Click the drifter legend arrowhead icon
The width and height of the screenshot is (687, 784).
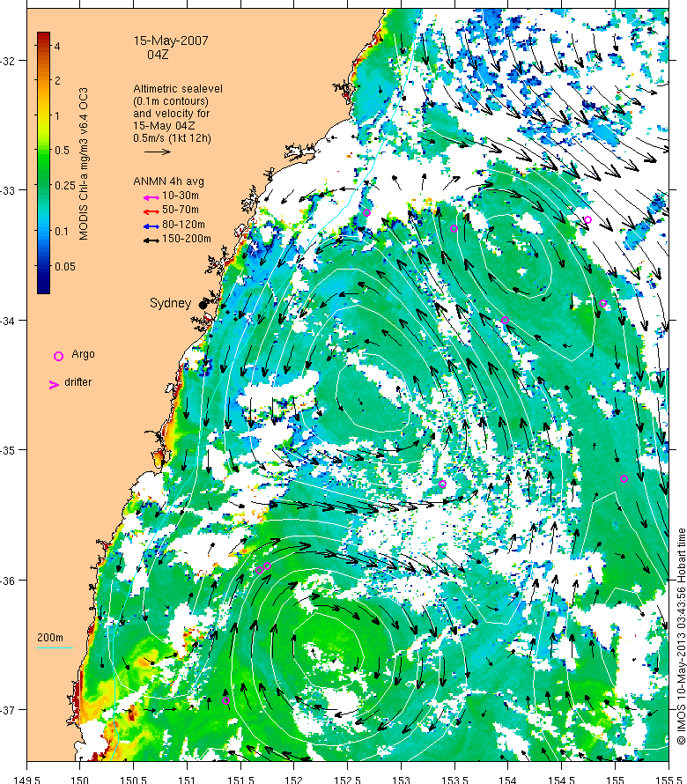[x=54, y=384]
